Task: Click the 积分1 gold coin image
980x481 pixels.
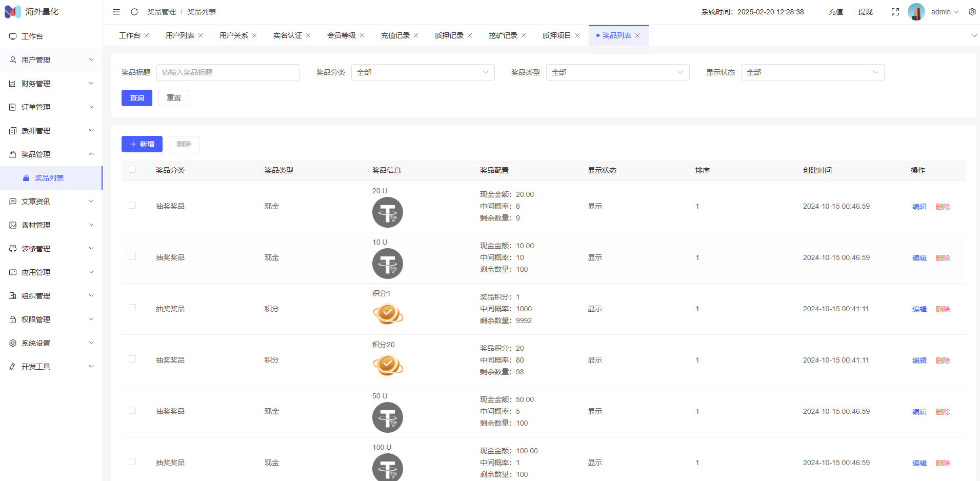Action: 387,314
